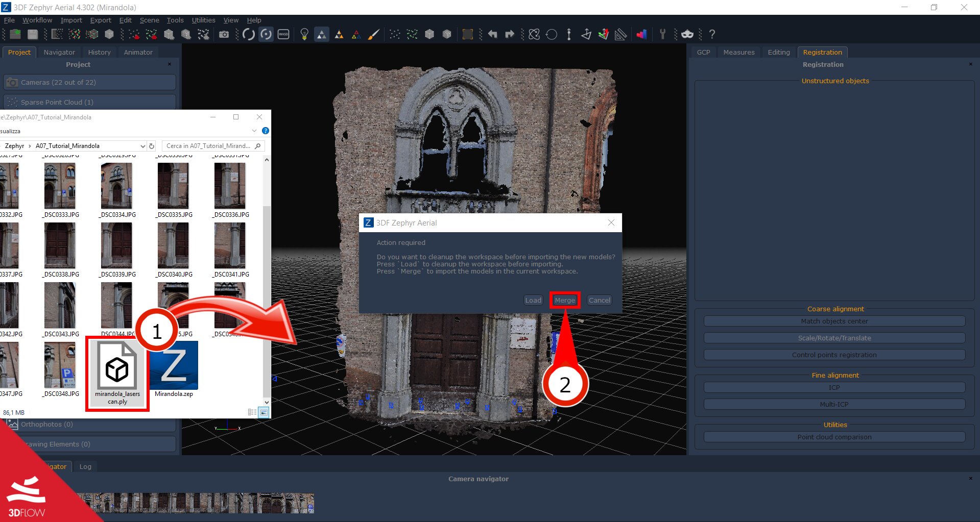
Task: Click the red and blue bar chart icon
Action: click(x=642, y=34)
